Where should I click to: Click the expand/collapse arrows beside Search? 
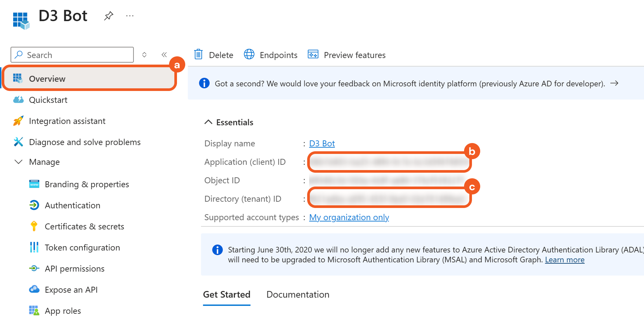tap(144, 55)
